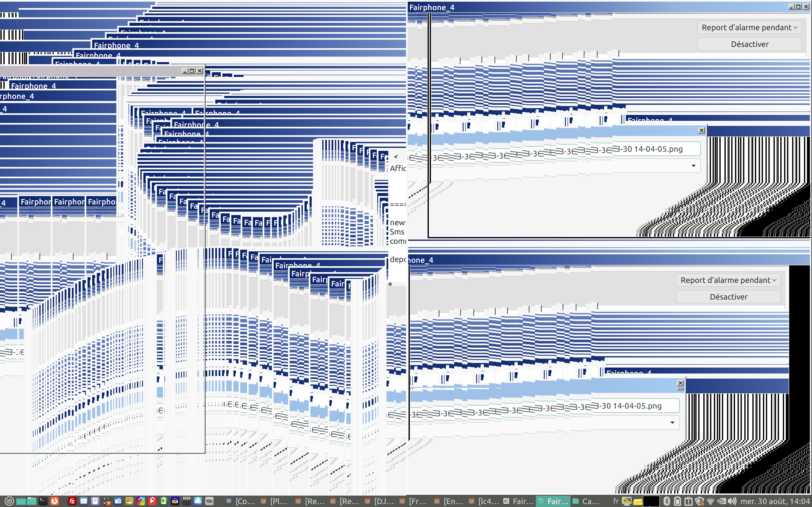Launch the terminal from the panel
The height and width of the screenshot is (507, 812).
tap(43, 501)
